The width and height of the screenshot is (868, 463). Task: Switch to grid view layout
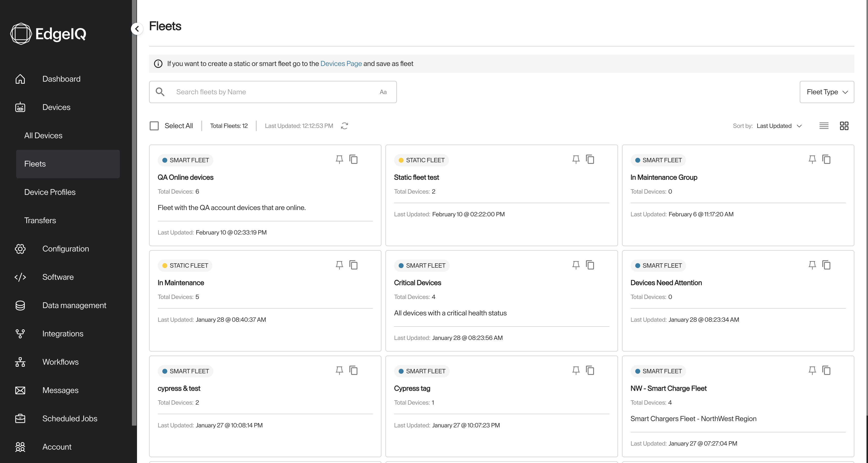(x=844, y=126)
